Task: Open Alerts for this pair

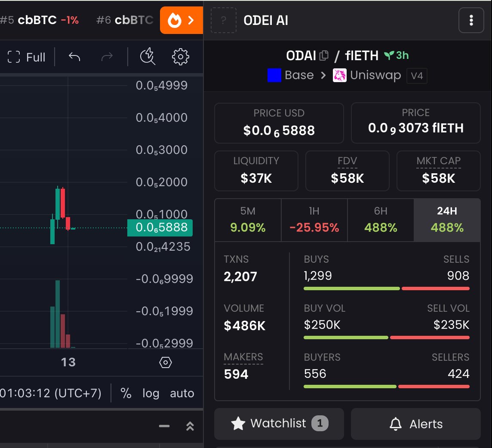Action: click(x=416, y=424)
